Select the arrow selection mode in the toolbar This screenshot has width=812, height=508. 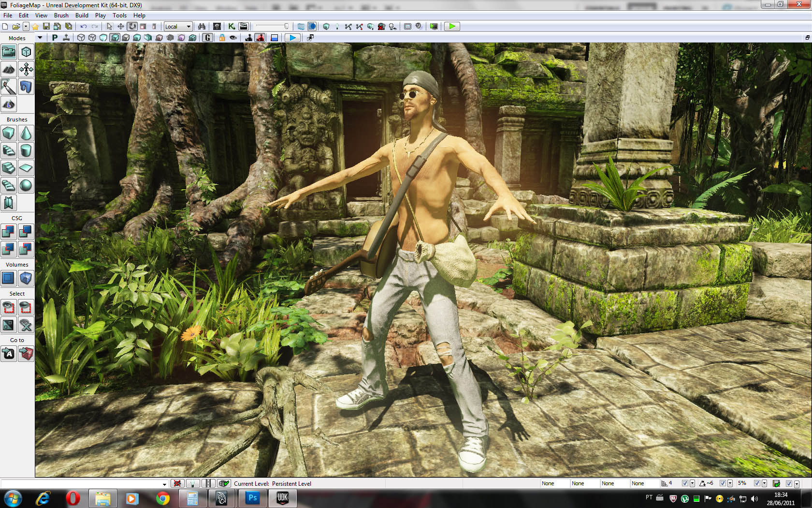(110, 27)
